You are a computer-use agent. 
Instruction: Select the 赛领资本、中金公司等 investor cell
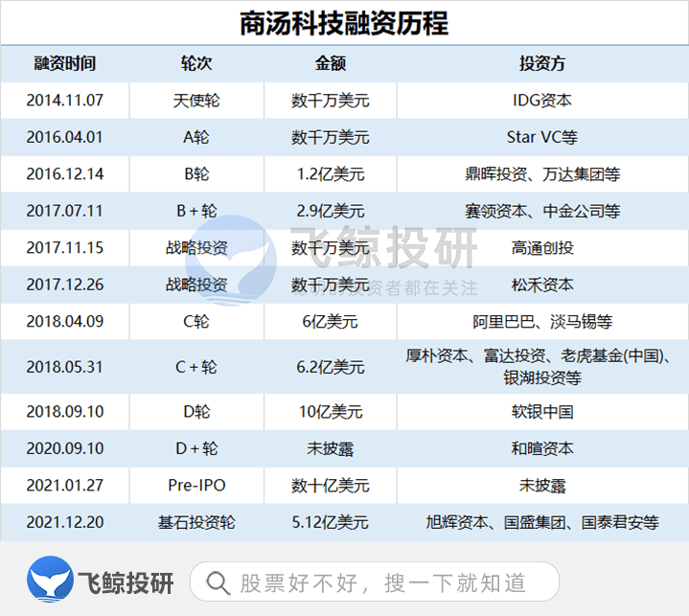click(x=542, y=212)
